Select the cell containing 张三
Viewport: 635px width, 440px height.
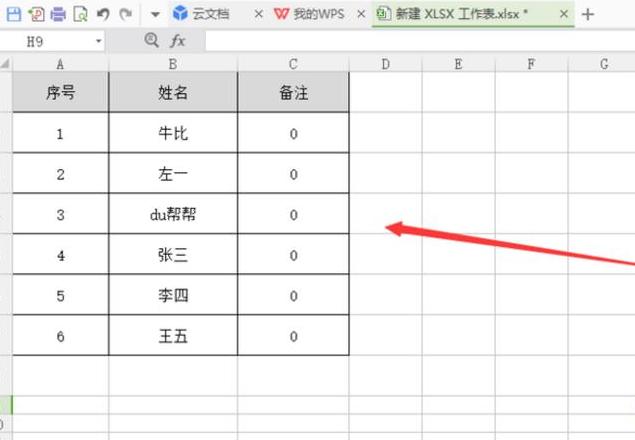[173, 254]
